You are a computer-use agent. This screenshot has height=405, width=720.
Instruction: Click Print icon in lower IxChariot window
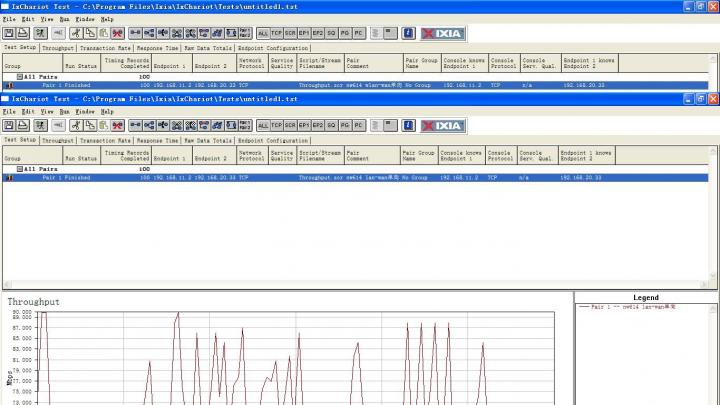(22, 125)
